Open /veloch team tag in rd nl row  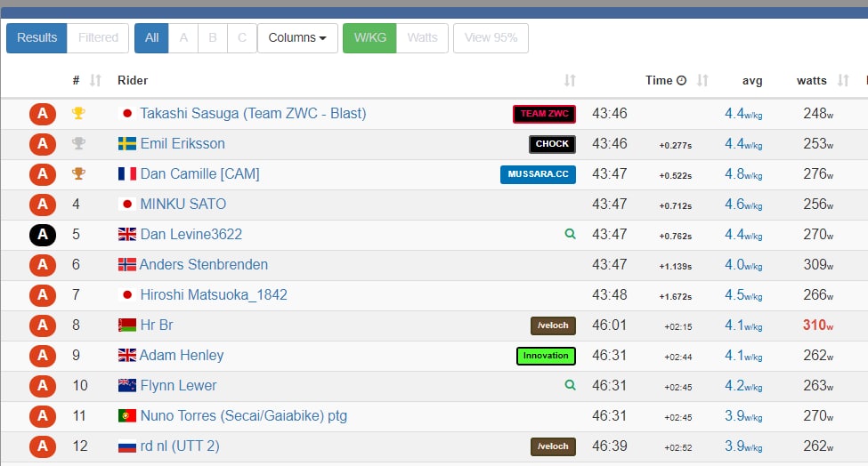click(553, 446)
